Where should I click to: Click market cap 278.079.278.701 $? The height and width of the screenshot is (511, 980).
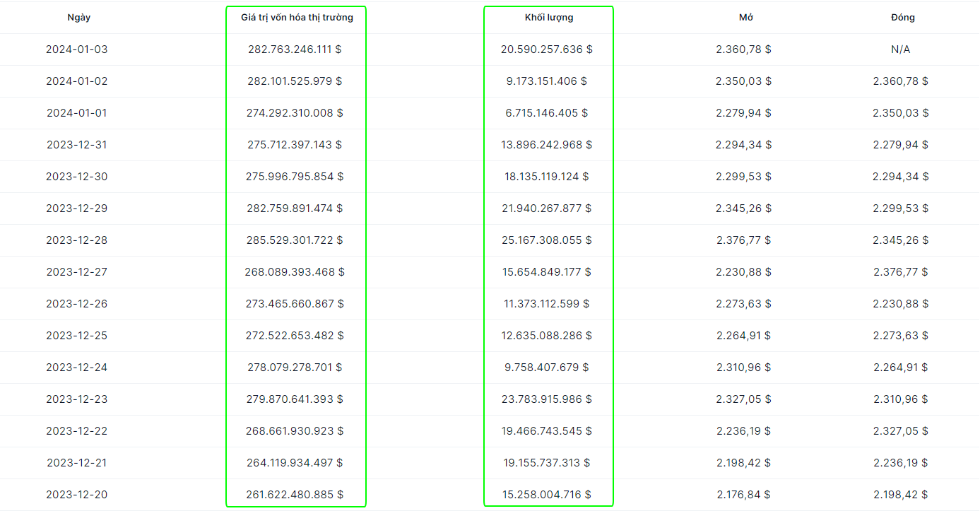coord(295,368)
